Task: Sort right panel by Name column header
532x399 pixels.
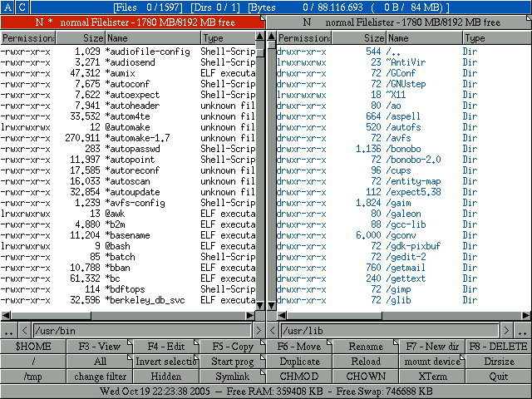Action: coord(424,38)
